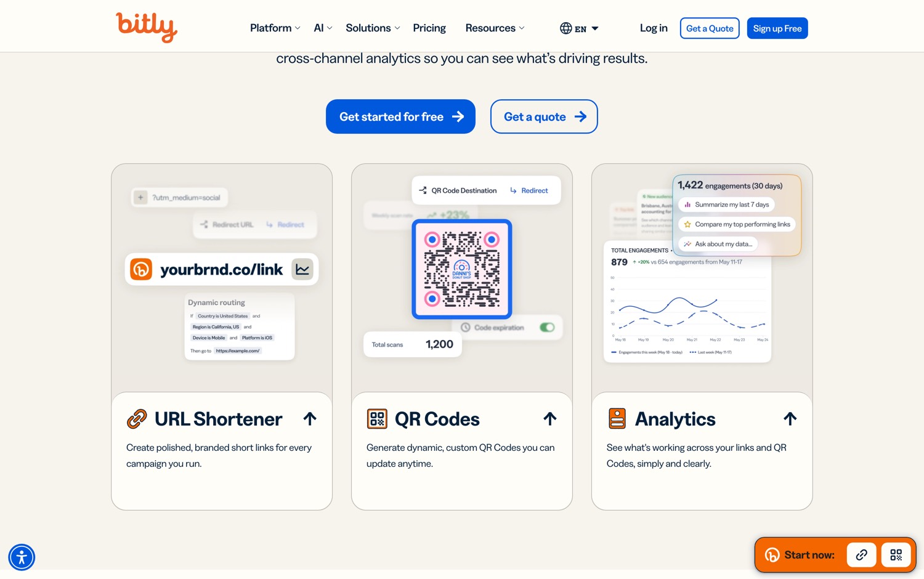Click the Get a Quote header button

coord(710,28)
